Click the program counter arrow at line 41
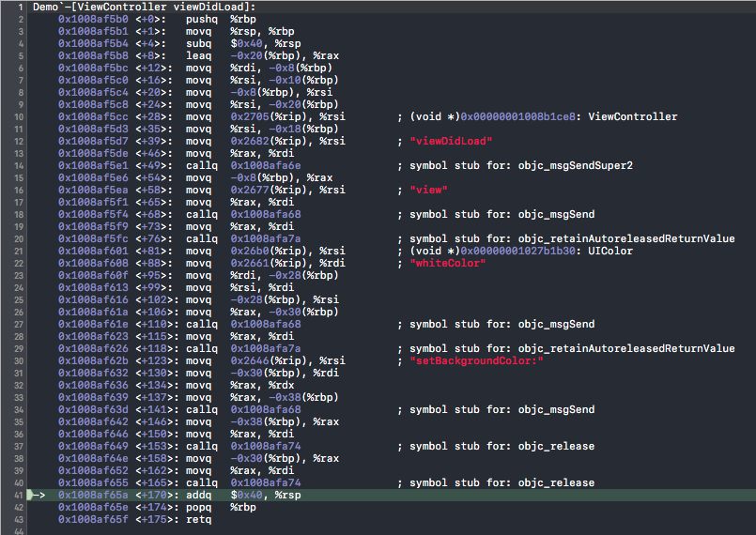 (x=37, y=495)
